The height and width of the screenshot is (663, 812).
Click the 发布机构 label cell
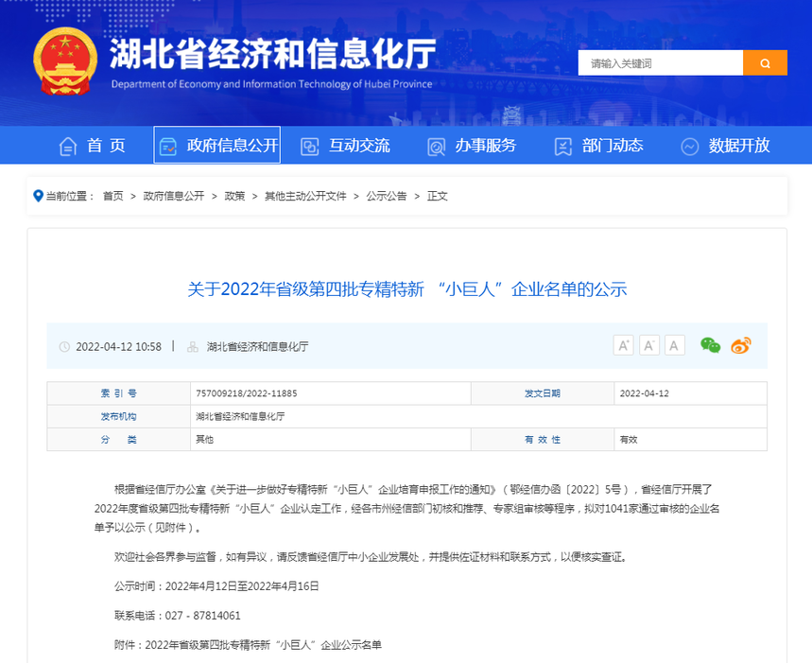pos(118,416)
